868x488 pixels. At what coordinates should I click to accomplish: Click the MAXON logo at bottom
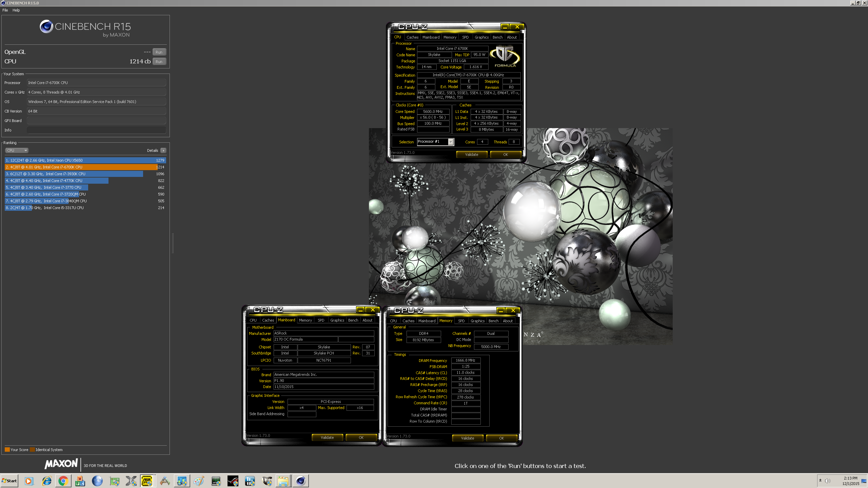[61, 464]
